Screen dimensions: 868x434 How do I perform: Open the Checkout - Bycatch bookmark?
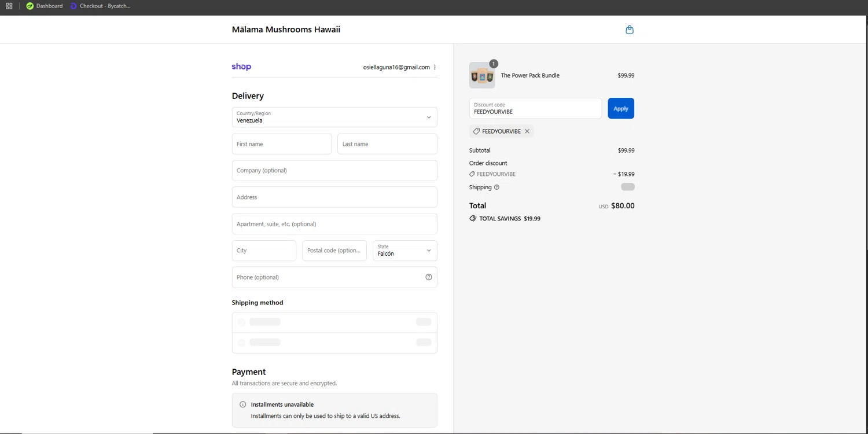pyautogui.click(x=100, y=6)
